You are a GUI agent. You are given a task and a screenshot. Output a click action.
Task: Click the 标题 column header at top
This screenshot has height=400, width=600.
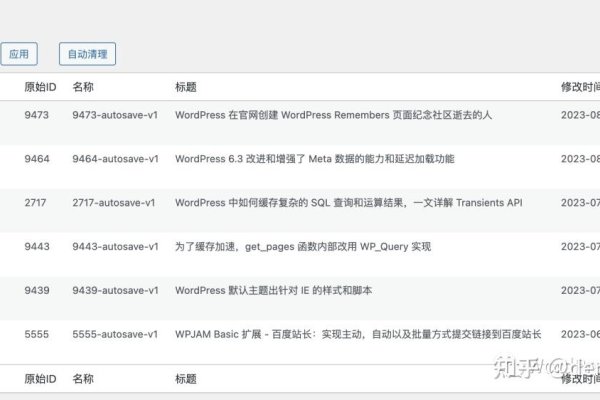point(186,87)
